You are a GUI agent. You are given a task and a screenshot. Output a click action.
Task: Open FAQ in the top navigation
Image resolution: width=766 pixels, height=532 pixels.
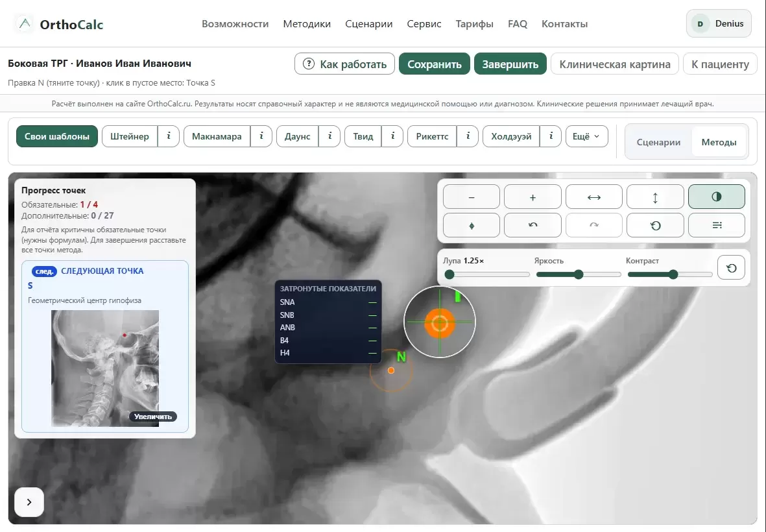[x=518, y=23]
